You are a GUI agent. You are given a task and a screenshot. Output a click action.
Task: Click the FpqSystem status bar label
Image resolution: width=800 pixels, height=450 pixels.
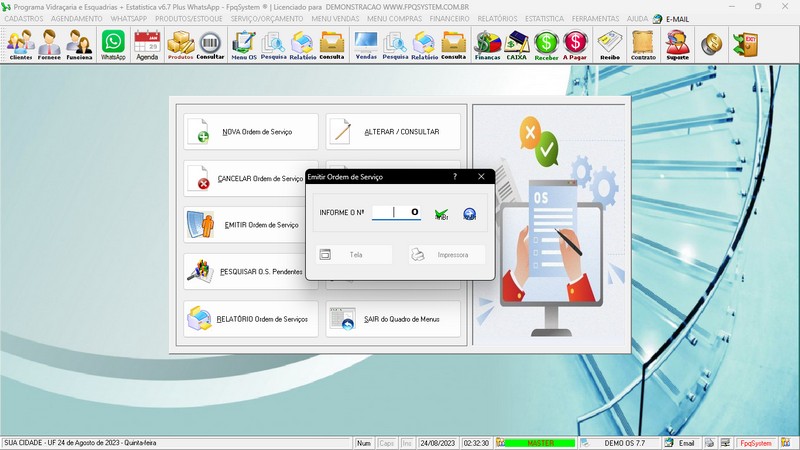[756, 443]
